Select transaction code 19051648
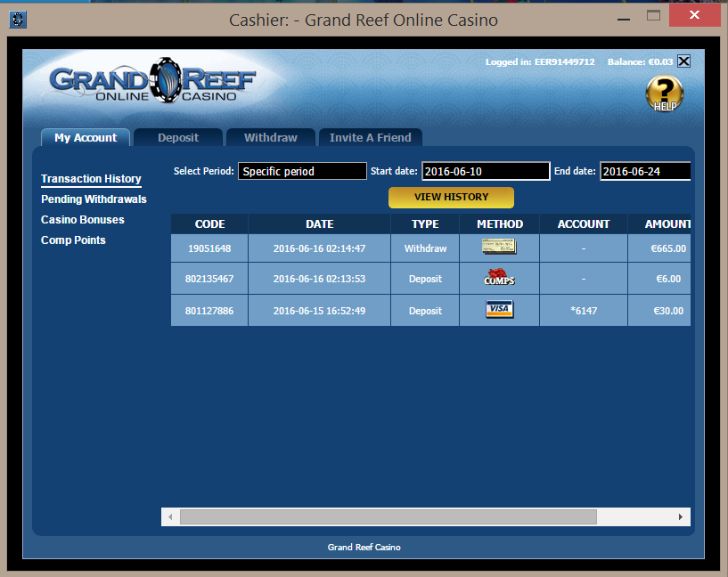This screenshot has width=728, height=577. (209, 248)
